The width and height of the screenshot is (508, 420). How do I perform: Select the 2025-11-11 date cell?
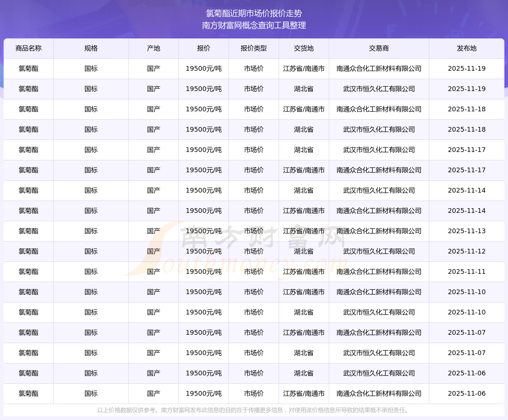pos(467,272)
